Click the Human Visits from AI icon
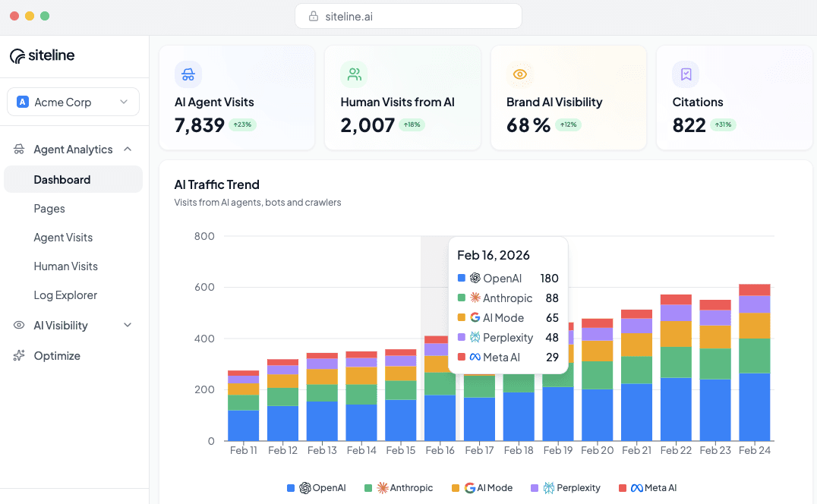The width and height of the screenshot is (817, 504). coord(354,74)
